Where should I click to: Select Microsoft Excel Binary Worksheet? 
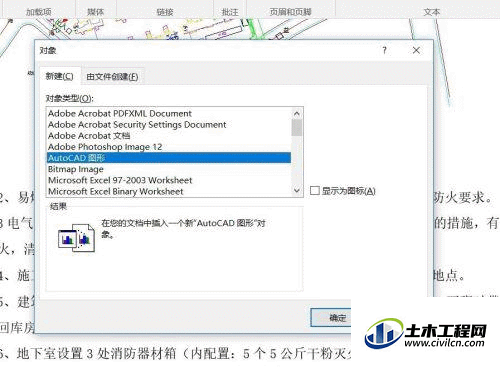(169, 191)
